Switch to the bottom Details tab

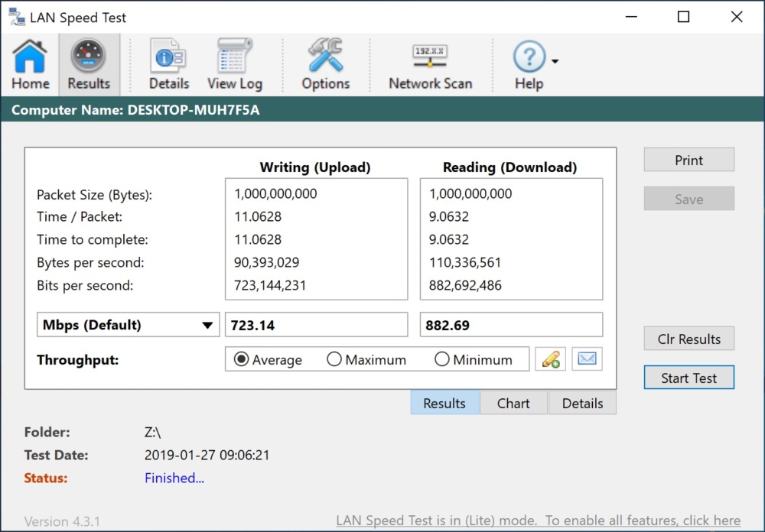(582, 404)
